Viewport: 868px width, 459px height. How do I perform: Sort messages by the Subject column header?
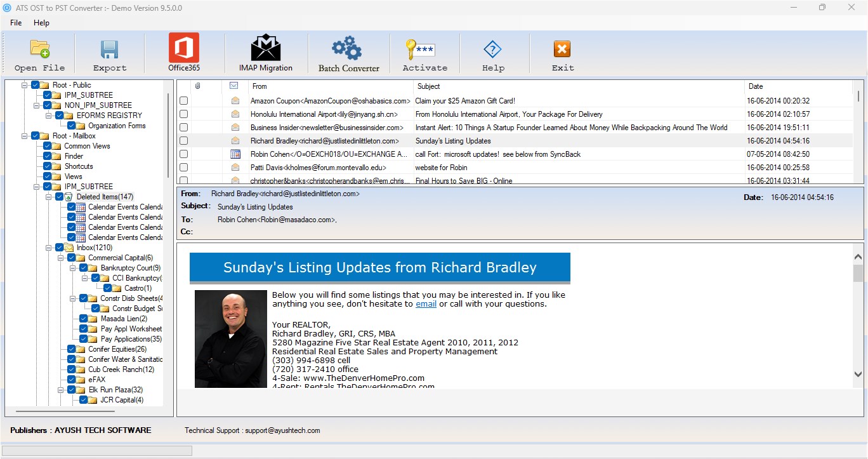pos(579,86)
